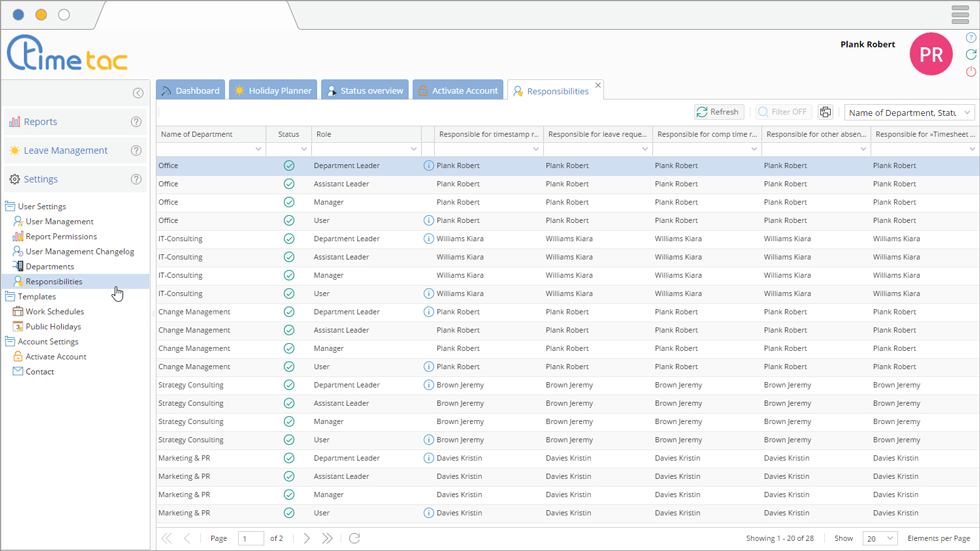The height and width of the screenshot is (551, 980).
Task: Click the page number input field
Action: point(251,538)
